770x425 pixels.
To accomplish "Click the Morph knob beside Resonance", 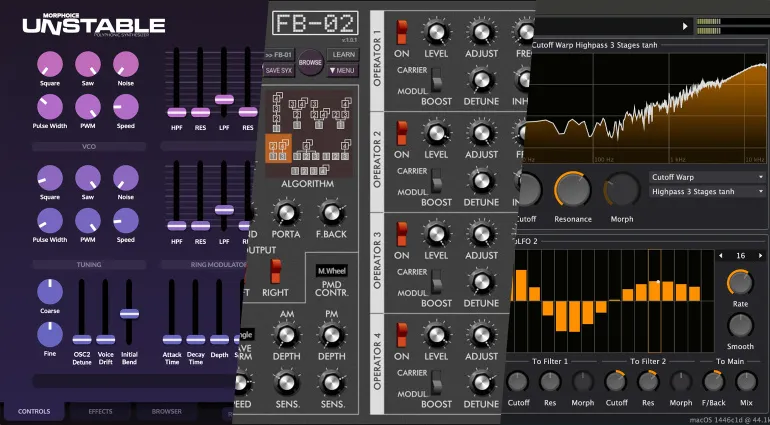I will pos(622,190).
